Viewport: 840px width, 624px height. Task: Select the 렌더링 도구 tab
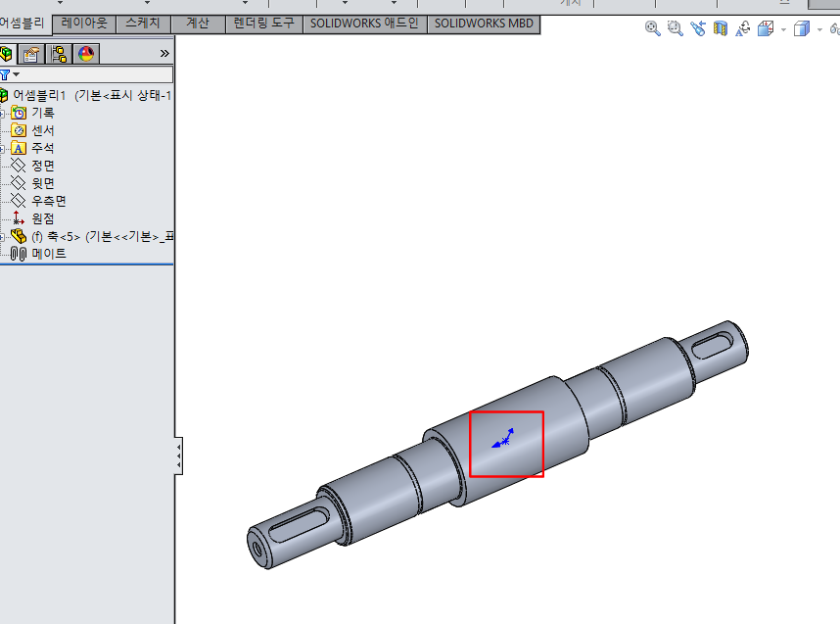(265, 24)
